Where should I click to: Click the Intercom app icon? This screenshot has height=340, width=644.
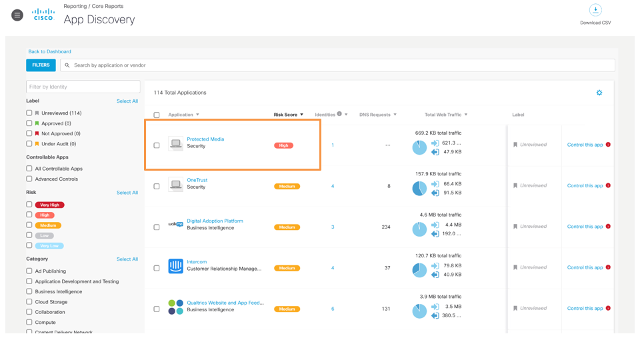click(x=176, y=266)
